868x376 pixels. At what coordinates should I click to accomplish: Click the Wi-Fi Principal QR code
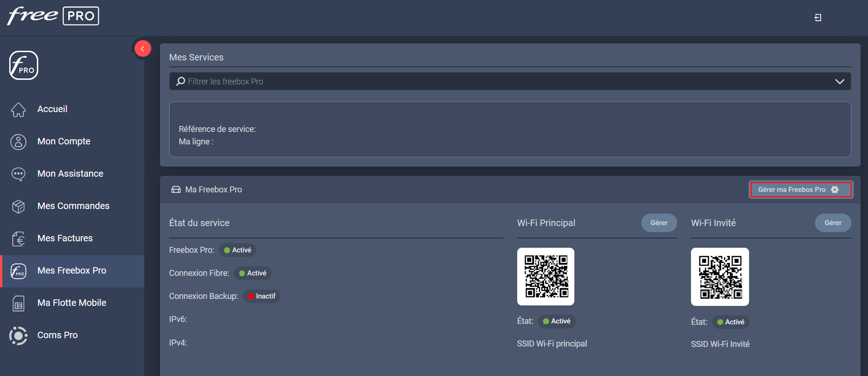coord(546,276)
